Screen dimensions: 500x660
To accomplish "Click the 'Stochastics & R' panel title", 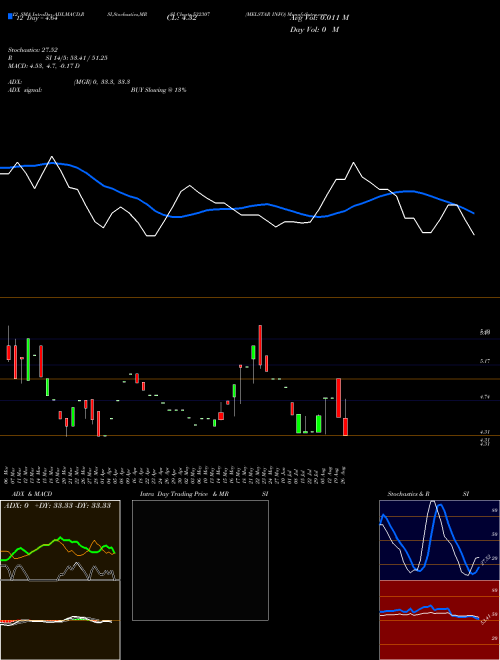I will click(408, 494).
